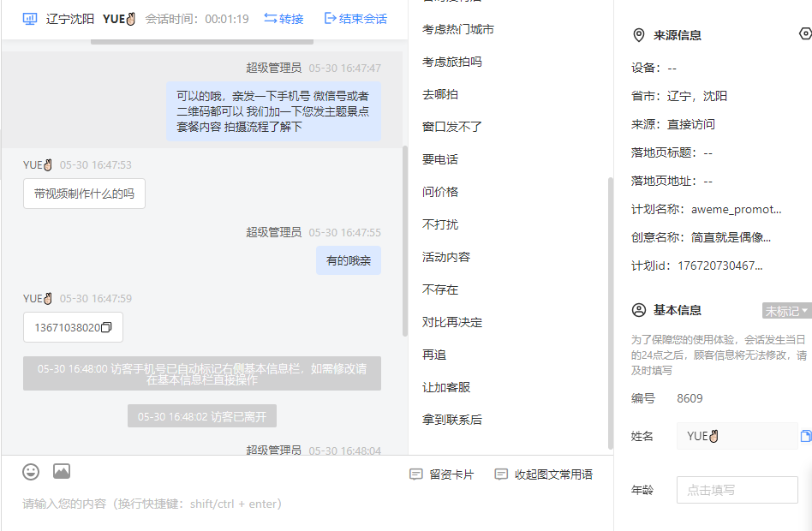Transfer the conversation with 转接
Image resolution: width=812 pixels, height=531 pixels.
284,19
